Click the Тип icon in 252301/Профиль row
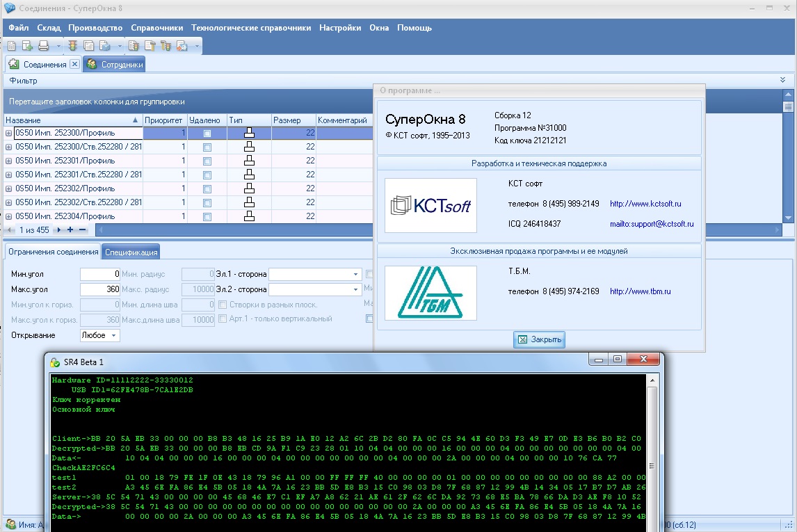This screenshot has height=532, width=797. click(249, 161)
